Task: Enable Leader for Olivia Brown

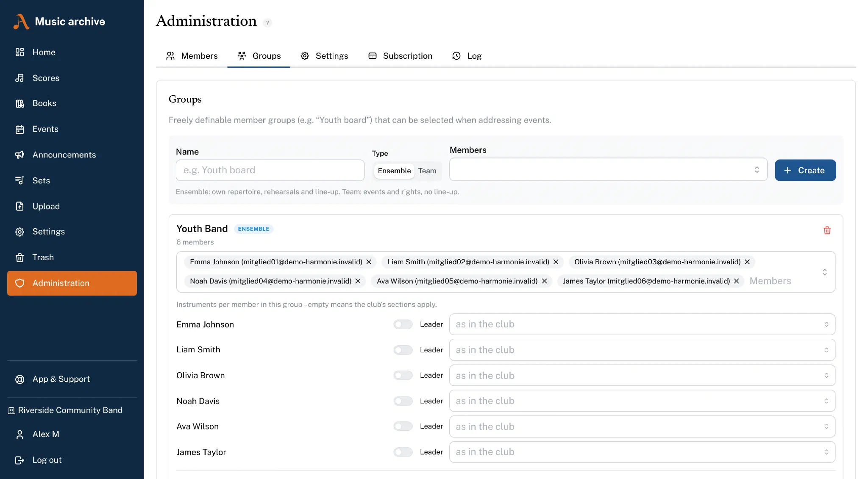Action: (403, 375)
